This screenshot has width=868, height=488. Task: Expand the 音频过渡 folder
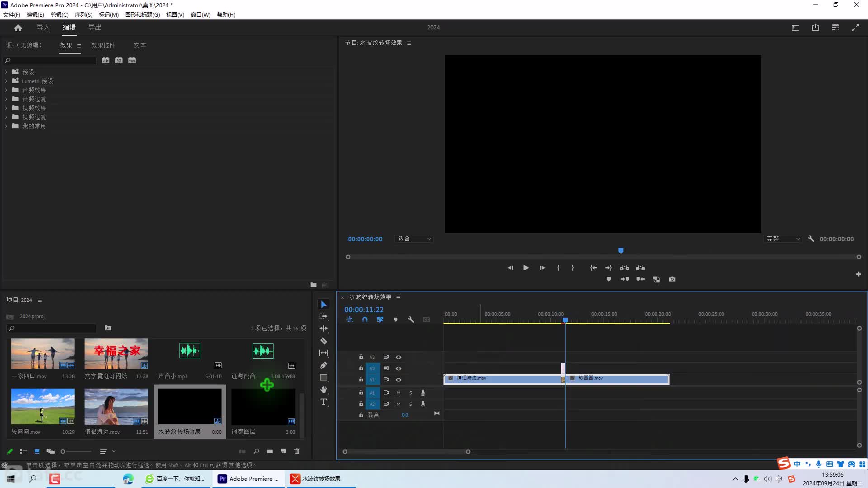(x=6, y=99)
